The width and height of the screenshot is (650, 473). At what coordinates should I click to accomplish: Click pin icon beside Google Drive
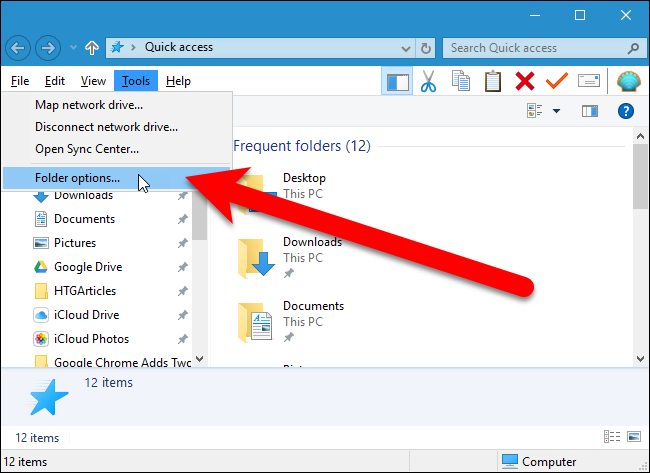182,267
